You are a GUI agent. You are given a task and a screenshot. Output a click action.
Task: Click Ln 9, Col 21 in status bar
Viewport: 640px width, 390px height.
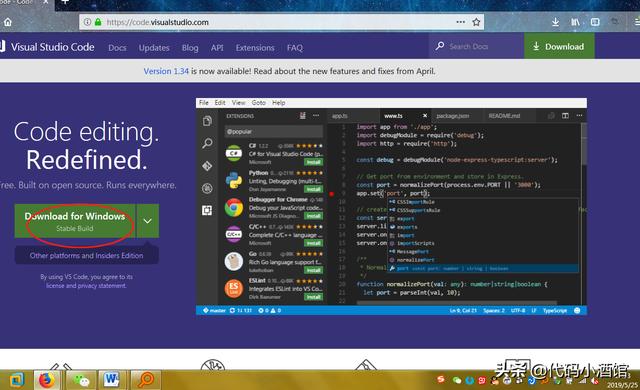point(463,310)
